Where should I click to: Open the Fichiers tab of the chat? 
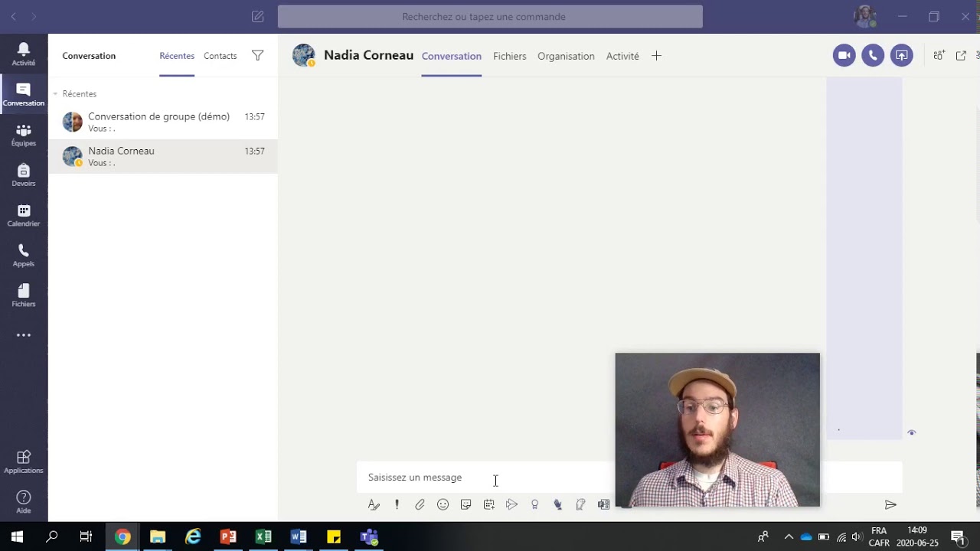(x=510, y=56)
